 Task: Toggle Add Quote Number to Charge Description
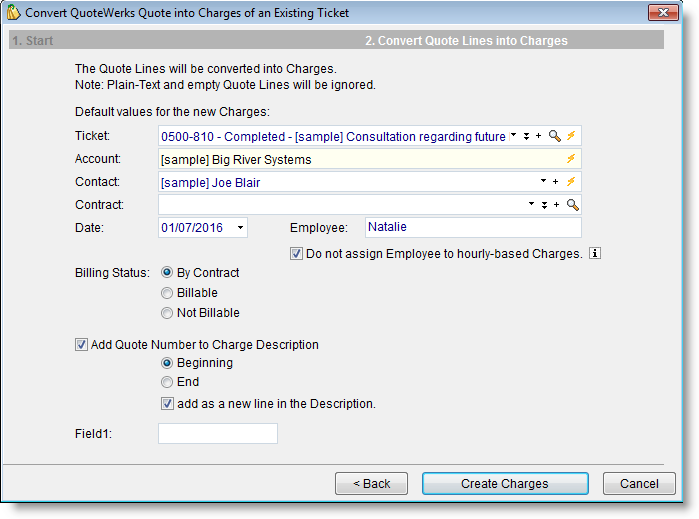click(81, 345)
